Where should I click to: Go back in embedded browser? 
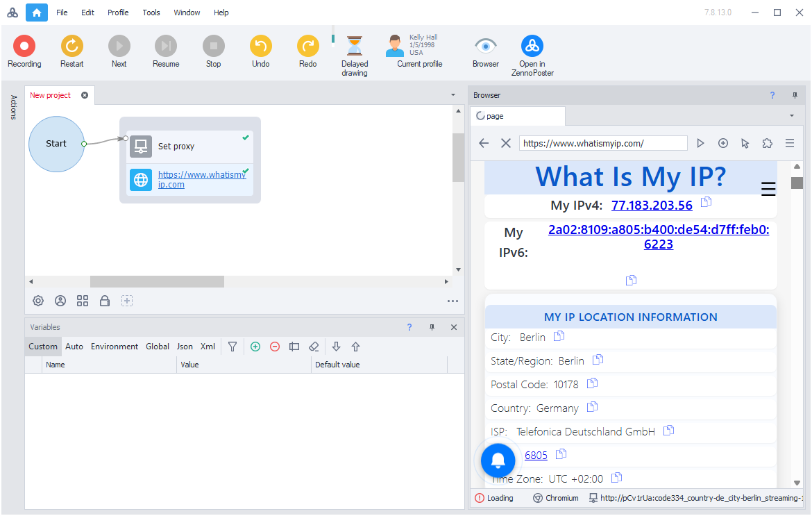pos(484,143)
